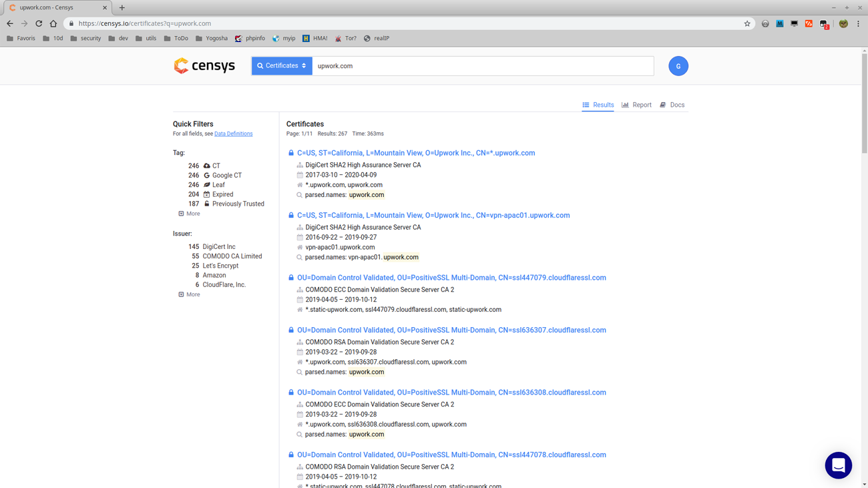Open Chrome menu with three dots
Screen dimensions: 868x488
(x=859, y=23)
